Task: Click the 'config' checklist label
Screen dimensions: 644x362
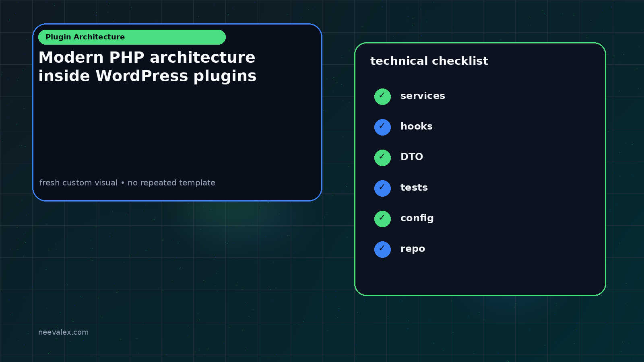Action: (x=417, y=218)
